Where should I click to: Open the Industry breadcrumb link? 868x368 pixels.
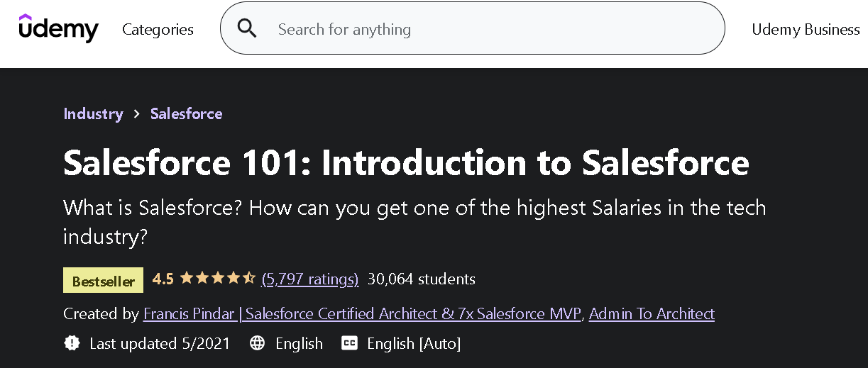93,113
